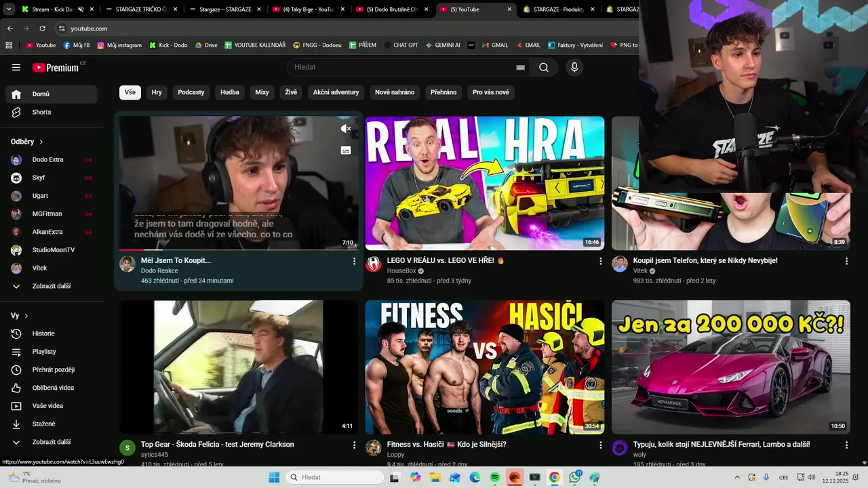Open Oblíbená videa list
The width and height of the screenshot is (868, 488).
click(x=52, y=388)
